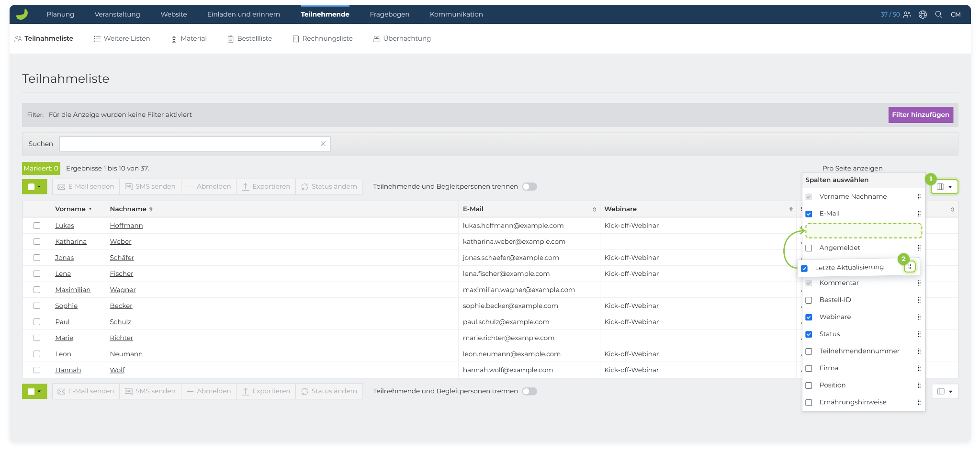Open the Kommunikation menu
980x454 pixels.
[x=456, y=14]
